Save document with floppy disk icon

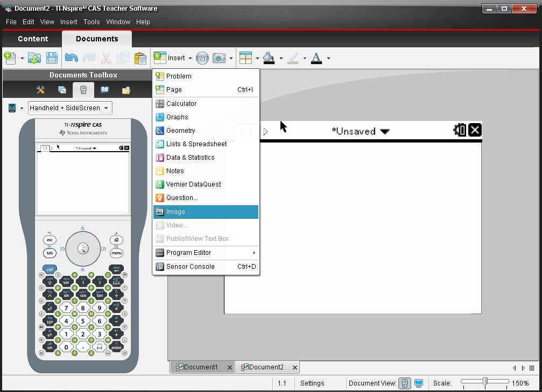pos(52,58)
